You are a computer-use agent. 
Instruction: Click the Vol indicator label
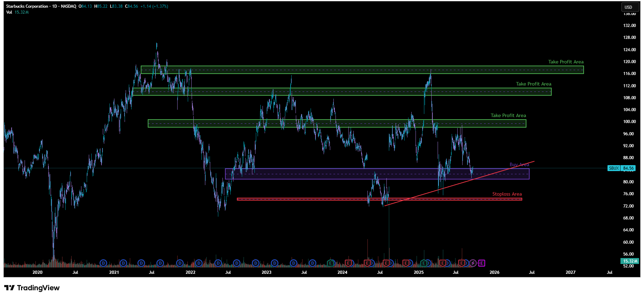(x=9, y=12)
